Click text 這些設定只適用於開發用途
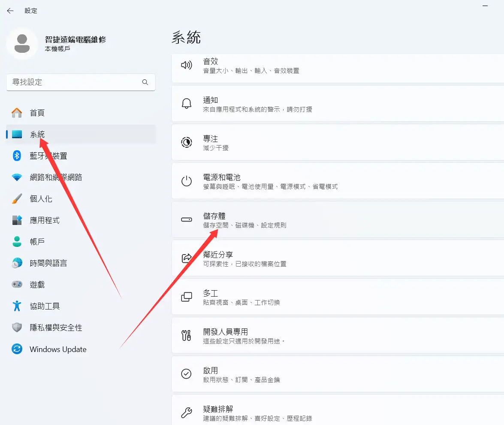The width and height of the screenshot is (504, 425). click(x=243, y=341)
